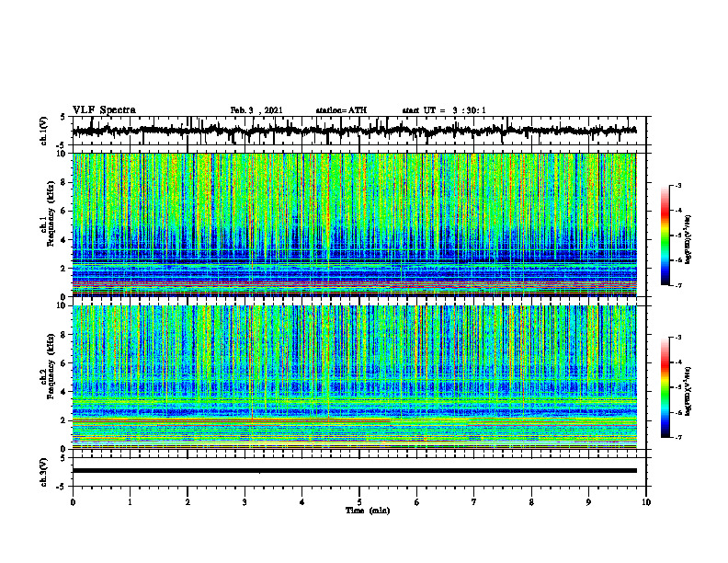The height and width of the screenshot is (563, 728).
Task: Click the "-3" label on ch.2 color bar
Action: 677,338
